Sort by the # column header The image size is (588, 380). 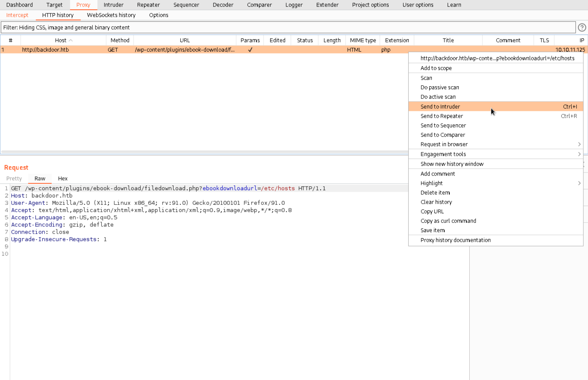(x=10, y=40)
